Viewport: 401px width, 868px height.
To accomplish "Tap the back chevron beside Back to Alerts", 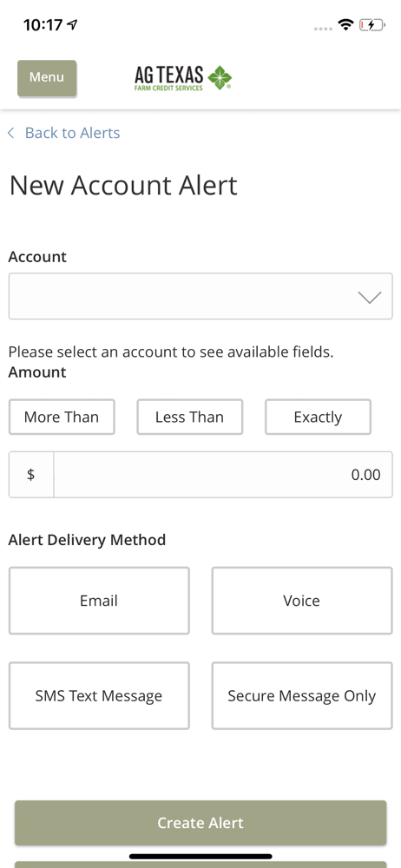I will point(11,133).
